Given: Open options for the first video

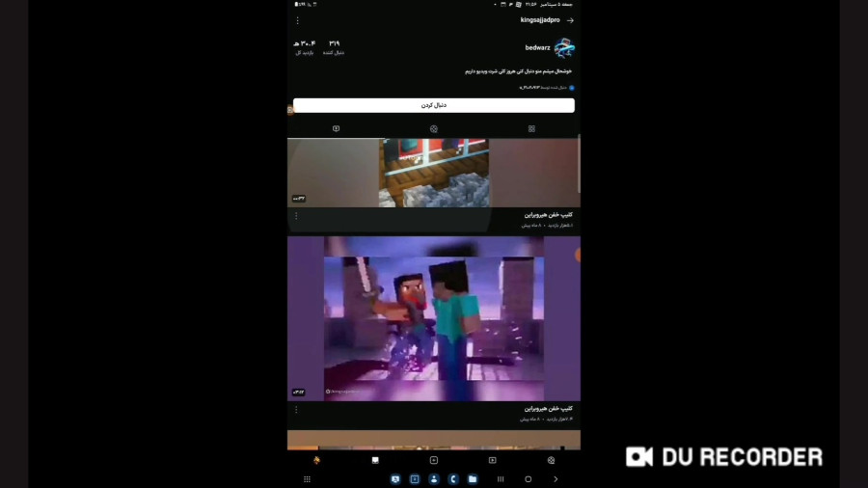Looking at the screenshot, I should point(296,216).
